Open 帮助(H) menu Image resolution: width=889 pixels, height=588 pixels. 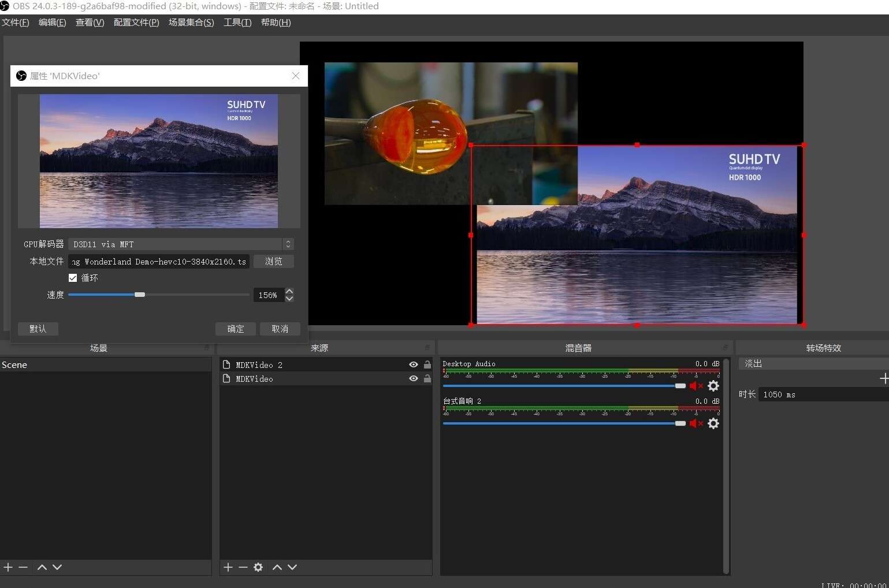[x=276, y=23]
